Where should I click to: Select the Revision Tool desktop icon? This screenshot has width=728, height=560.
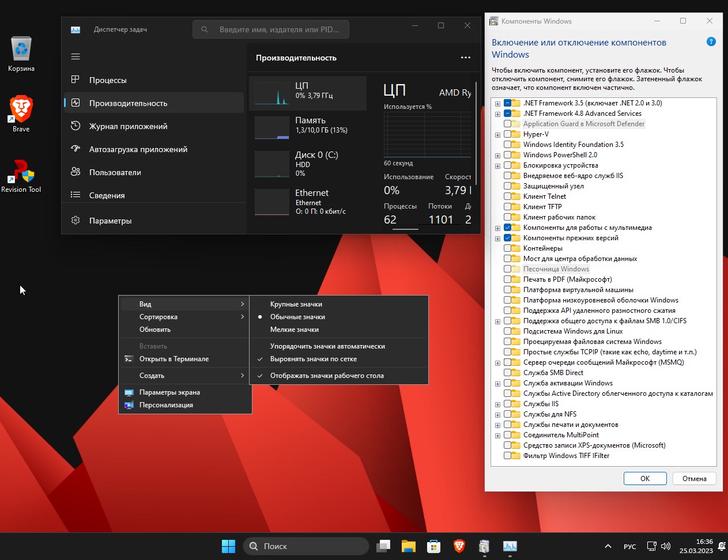(21, 175)
